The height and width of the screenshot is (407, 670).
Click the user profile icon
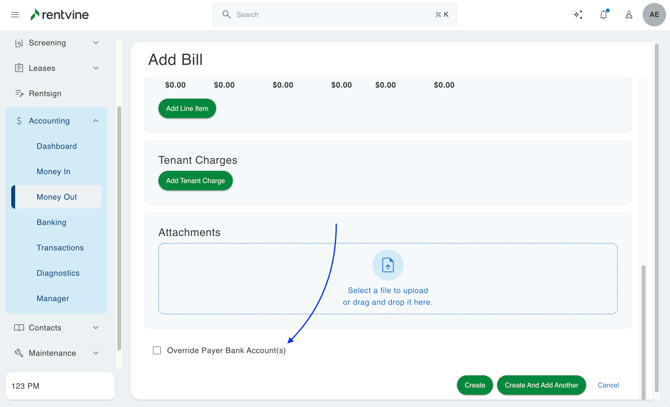[x=629, y=15]
